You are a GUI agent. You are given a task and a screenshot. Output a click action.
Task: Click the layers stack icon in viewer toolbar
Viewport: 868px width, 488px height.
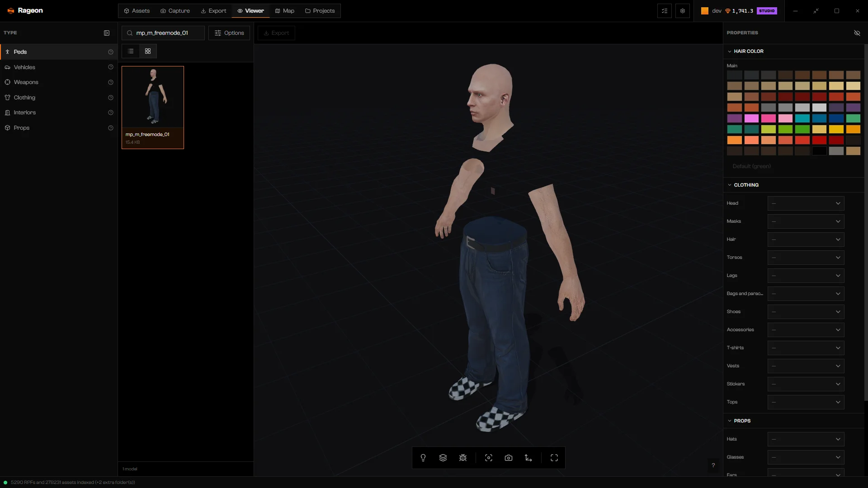coord(443,458)
